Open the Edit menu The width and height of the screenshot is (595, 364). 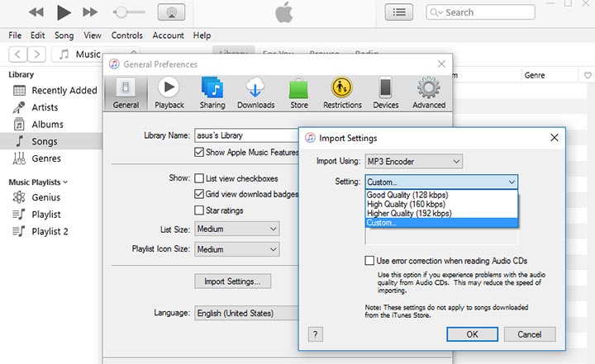pyautogui.click(x=37, y=35)
